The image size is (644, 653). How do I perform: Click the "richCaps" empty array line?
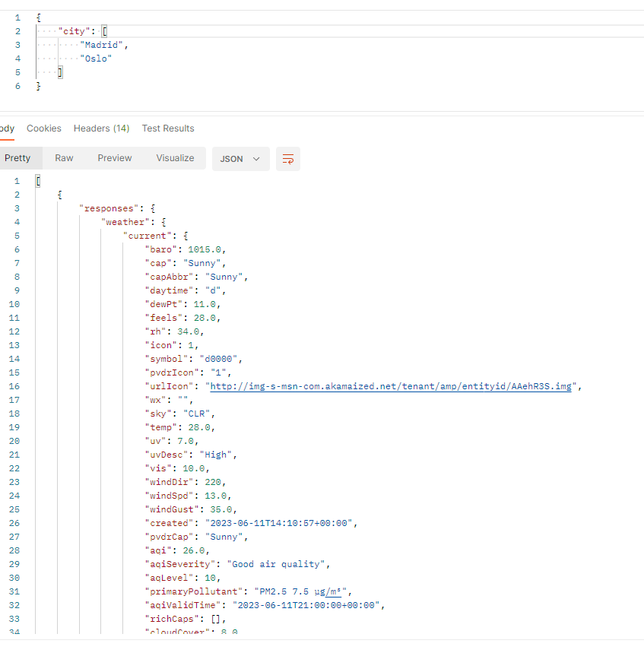pos(185,619)
